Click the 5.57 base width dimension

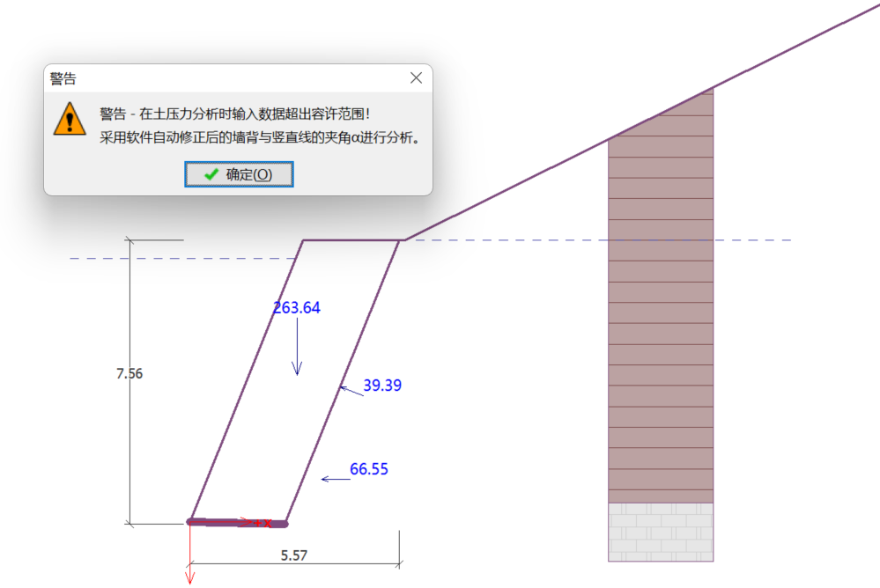(293, 555)
